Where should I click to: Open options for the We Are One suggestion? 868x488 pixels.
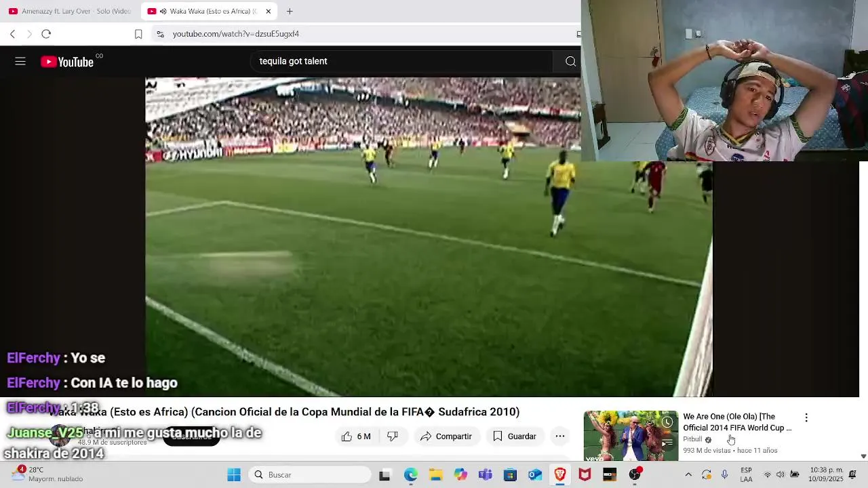[x=806, y=418]
